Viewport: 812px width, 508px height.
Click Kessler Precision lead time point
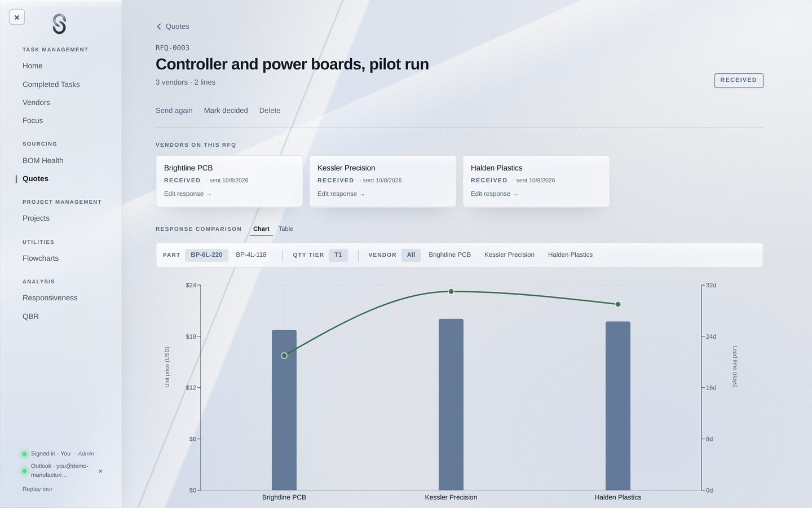pyautogui.click(x=451, y=292)
